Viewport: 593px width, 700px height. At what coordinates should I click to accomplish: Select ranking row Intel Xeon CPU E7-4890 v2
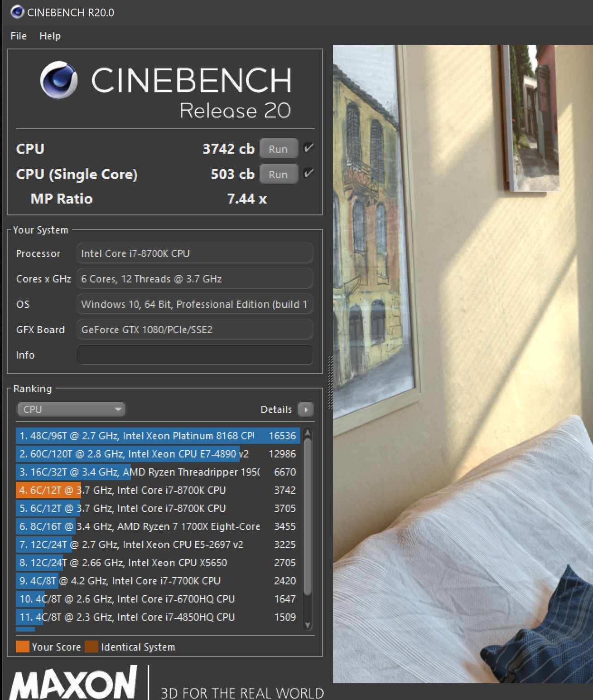158,454
